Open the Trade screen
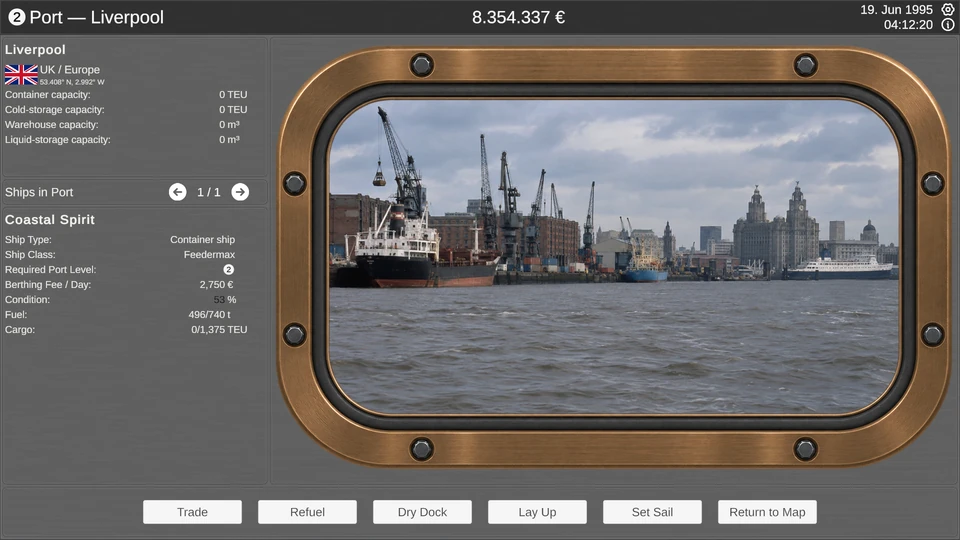The image size is (960, 540). tap(192, 512)
